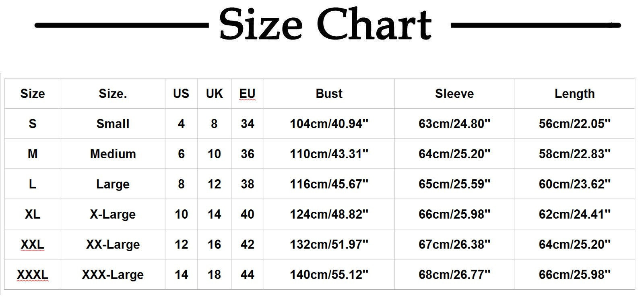The height and width of the screenshot is (298, 644).
Task: Select the "Small" size name cell
Action: click(x=113, y=124)
